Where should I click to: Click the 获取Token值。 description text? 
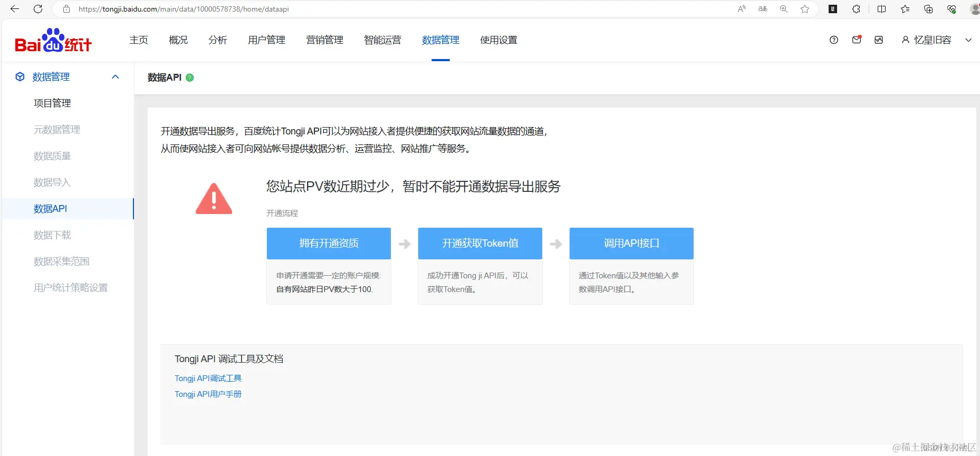(452, 289)
